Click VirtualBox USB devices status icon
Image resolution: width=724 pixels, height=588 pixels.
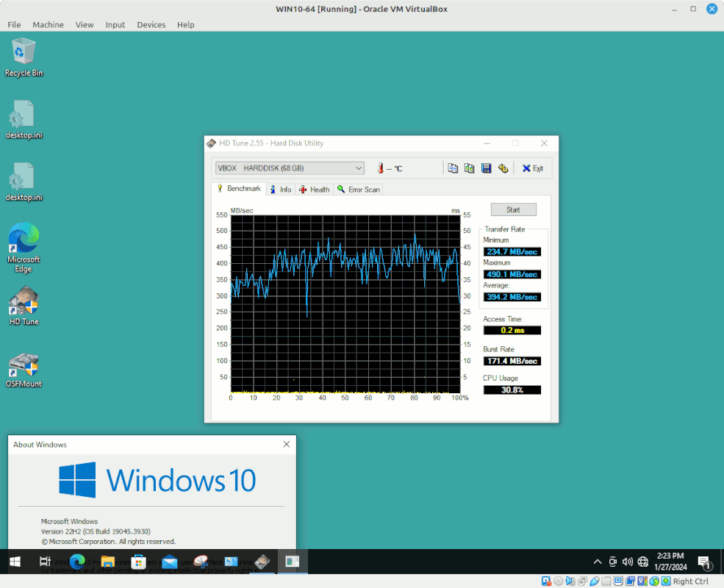[x=594, y=581]
